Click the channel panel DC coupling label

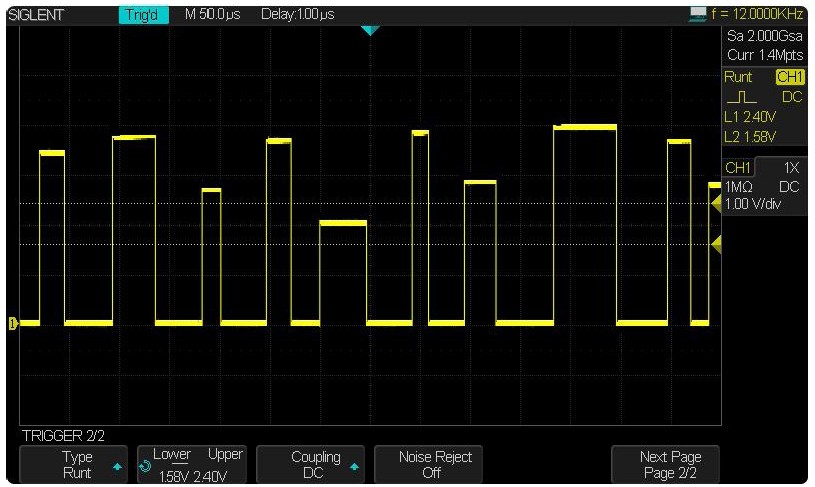pos(789,187)
